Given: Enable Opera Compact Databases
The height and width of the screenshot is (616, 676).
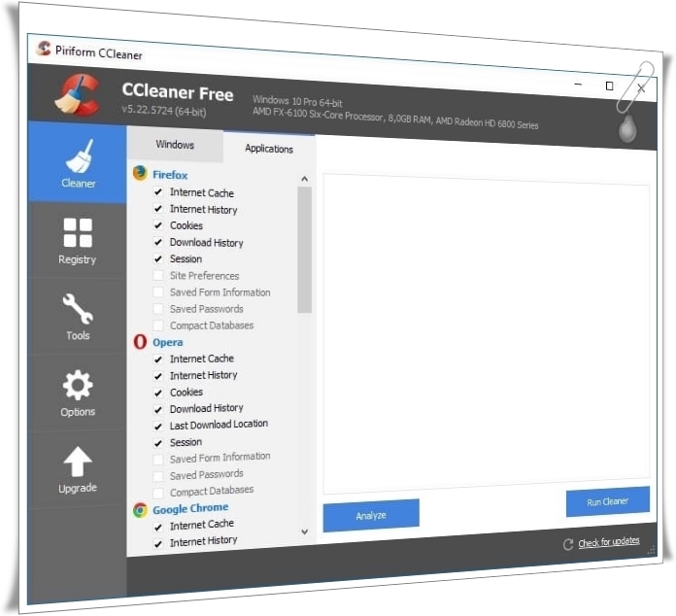Looking at the screenshot, I should pyautogui.click(x=158, y=493).
